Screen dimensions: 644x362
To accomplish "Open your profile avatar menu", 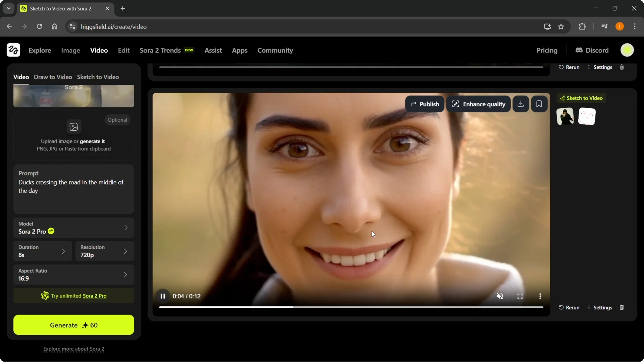I will tap(627, 50).
